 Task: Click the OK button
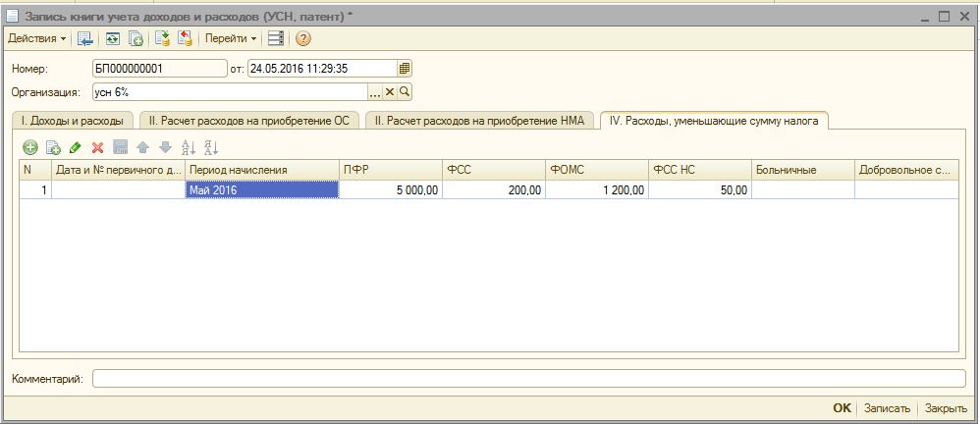tap(842, 408)
